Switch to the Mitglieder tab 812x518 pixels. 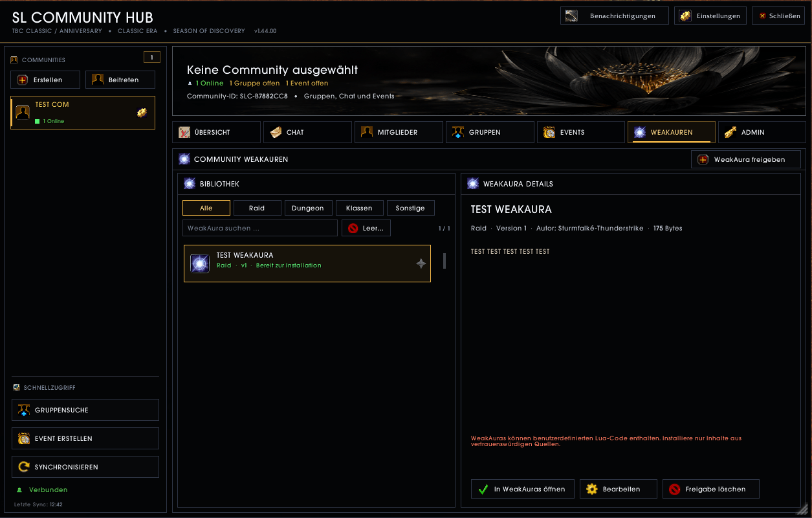[399, 132]
